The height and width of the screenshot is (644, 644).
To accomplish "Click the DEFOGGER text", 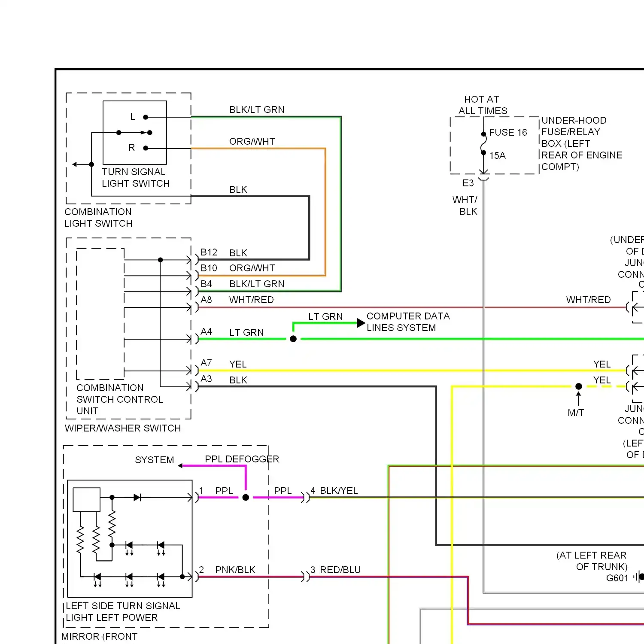I will [252, 459].
